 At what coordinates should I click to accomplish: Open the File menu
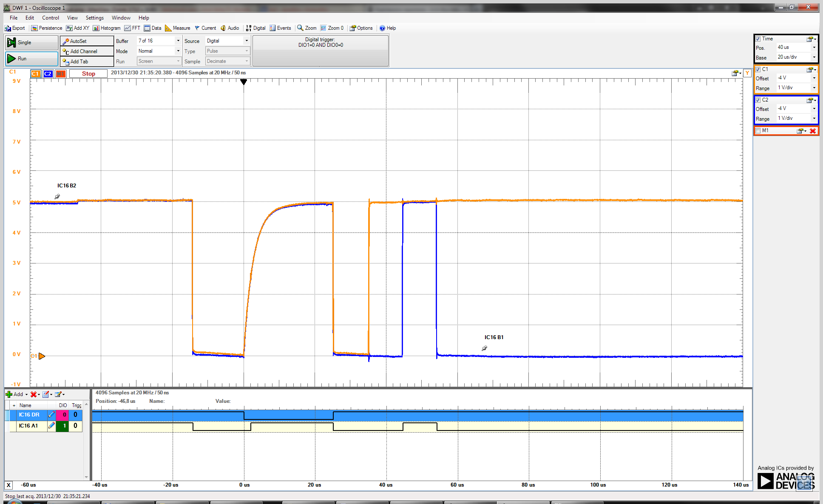[14, 18]
